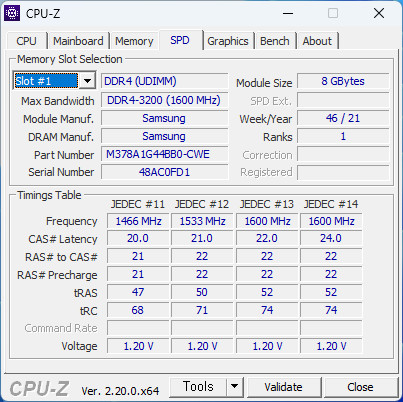
Task: Click the CAS# Latency 22.0 cell
Action: (x=267, y=238)
